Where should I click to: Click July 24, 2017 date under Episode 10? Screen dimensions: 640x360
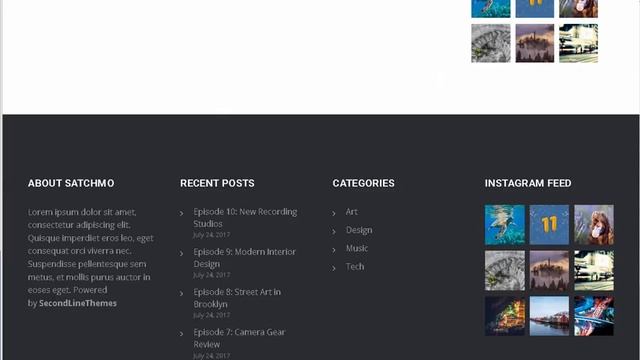211,235
